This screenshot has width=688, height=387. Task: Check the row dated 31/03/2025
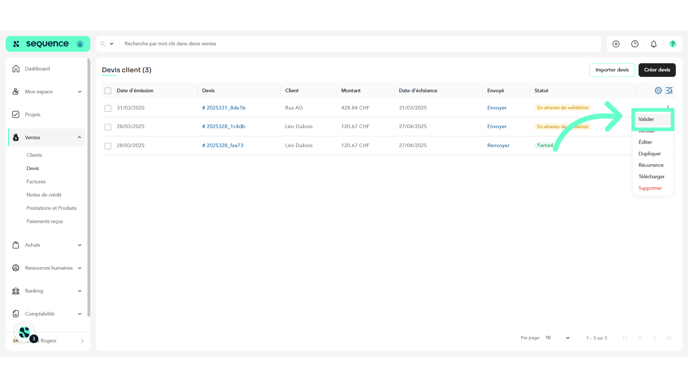108,108
